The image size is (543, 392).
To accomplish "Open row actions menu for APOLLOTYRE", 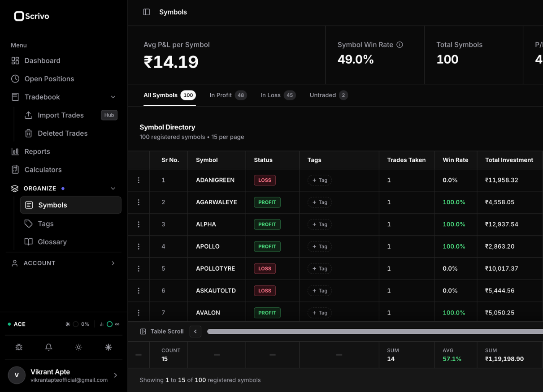I will 139,269.
